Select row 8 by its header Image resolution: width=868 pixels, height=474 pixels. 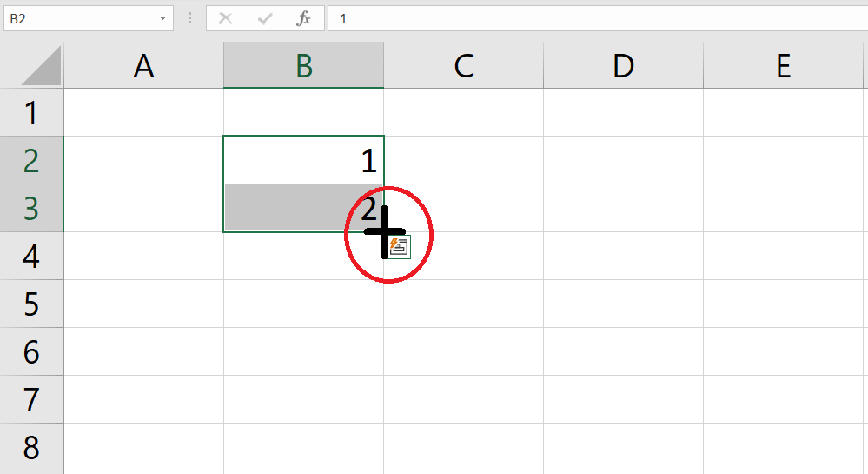(x=31, y=447)
